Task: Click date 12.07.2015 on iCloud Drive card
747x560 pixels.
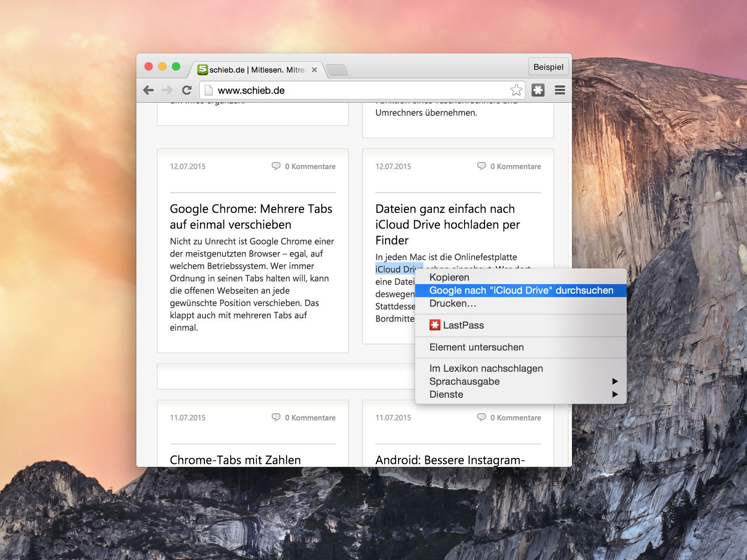Action: click(x=393, y=166)
